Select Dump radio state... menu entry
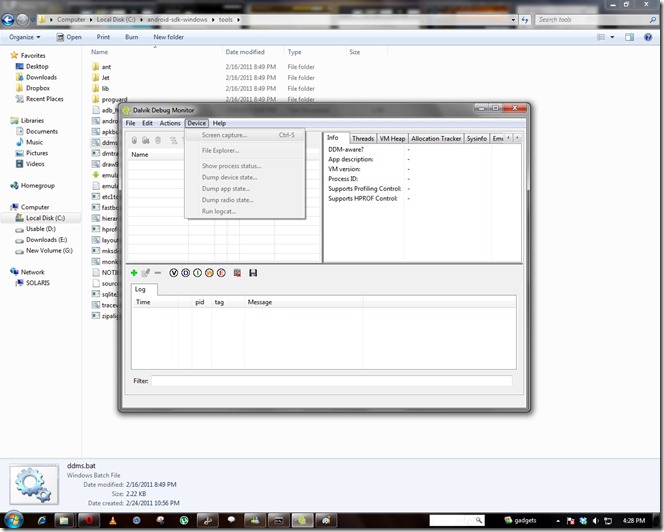 click(245, 200)
